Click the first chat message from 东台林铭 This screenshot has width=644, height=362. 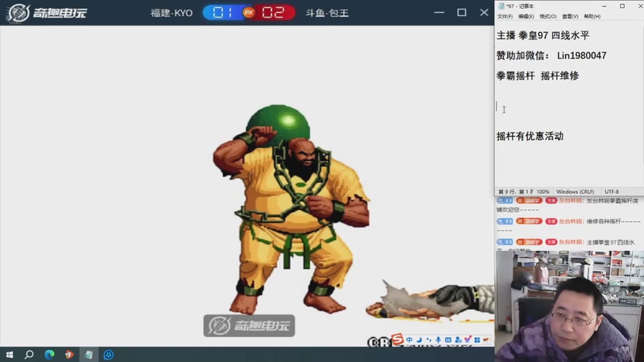(x=568, y=205)
